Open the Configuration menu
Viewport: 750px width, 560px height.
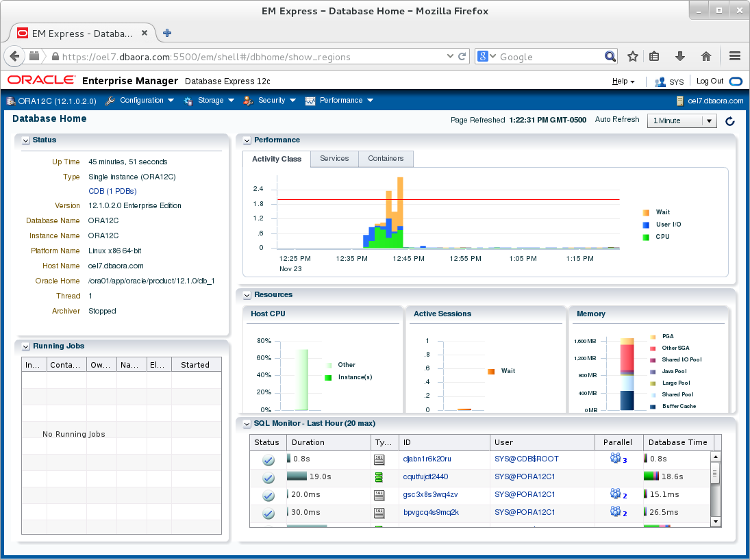click(x=140, y=101)
